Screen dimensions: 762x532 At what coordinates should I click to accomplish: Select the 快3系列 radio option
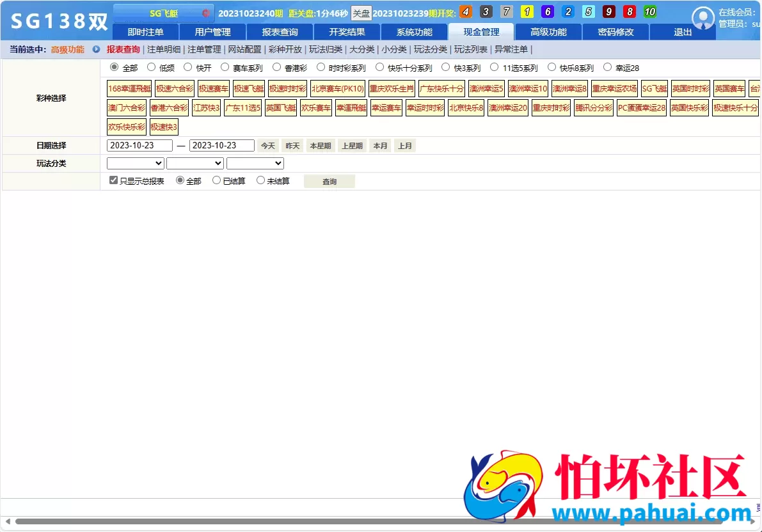point(446,67)
